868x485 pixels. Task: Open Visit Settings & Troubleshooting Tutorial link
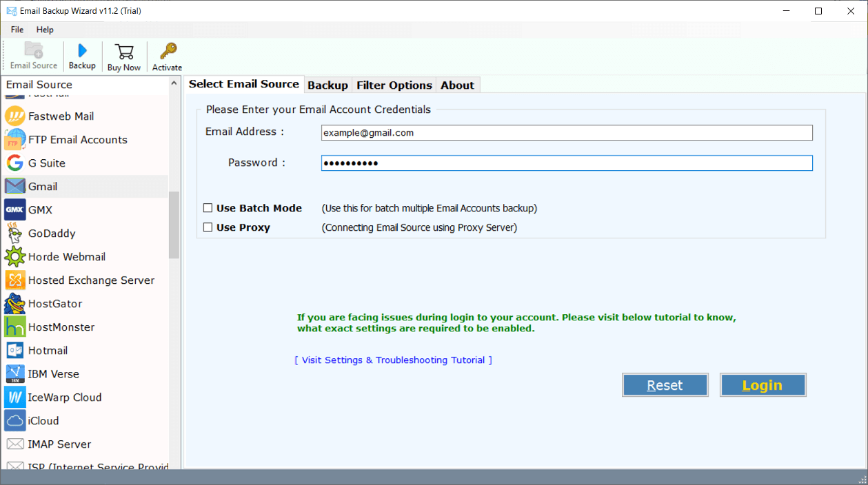pos(393,360)
